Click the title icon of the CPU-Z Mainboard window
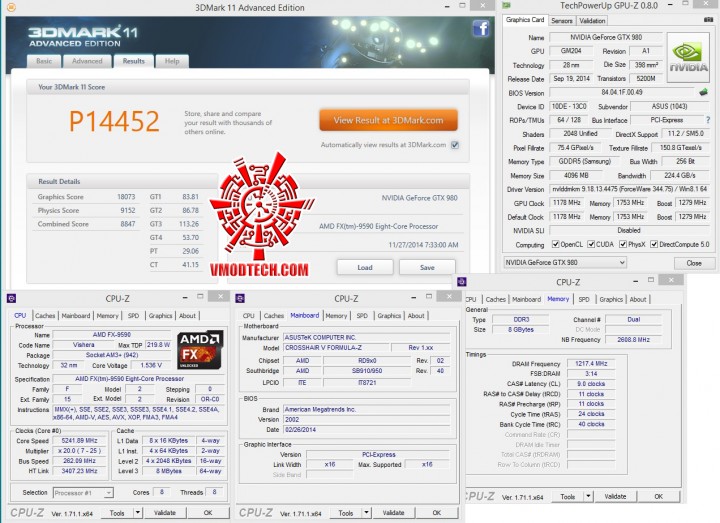 click(240, 298)
